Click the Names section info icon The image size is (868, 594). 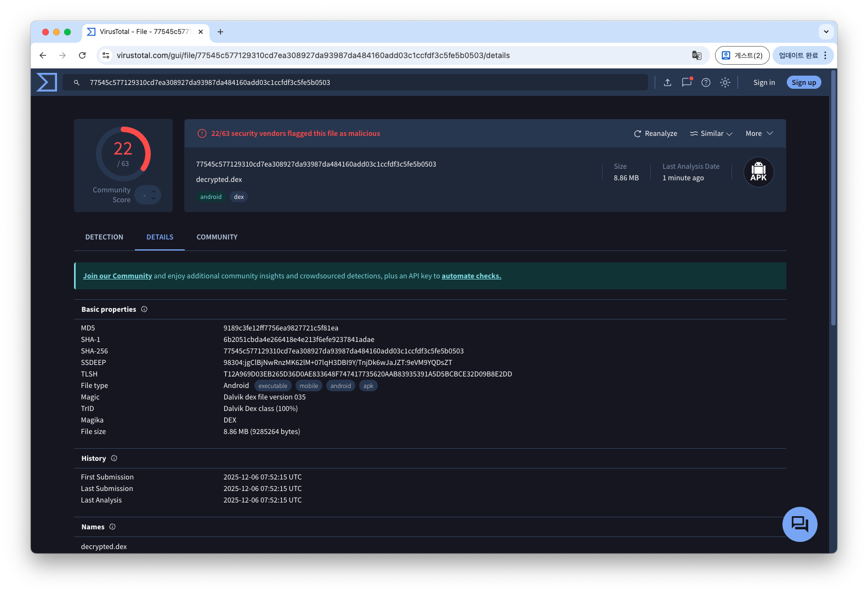tap(112, 527)
